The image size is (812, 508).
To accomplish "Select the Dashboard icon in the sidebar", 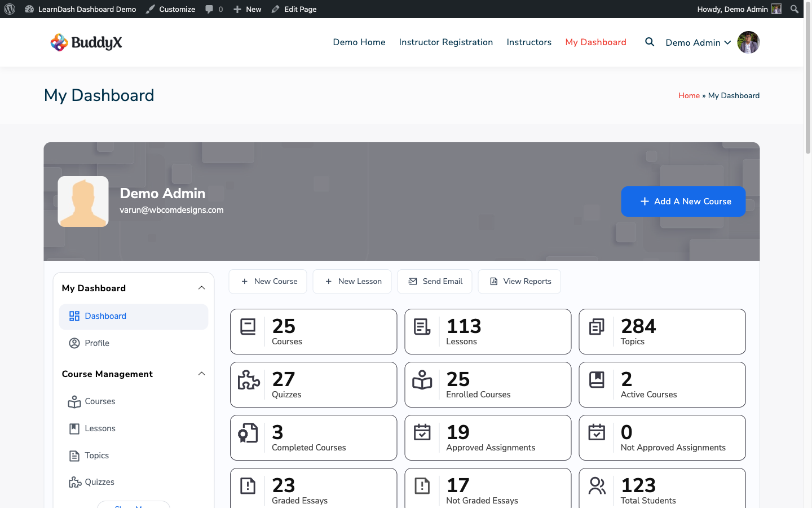I will [74, 316].
